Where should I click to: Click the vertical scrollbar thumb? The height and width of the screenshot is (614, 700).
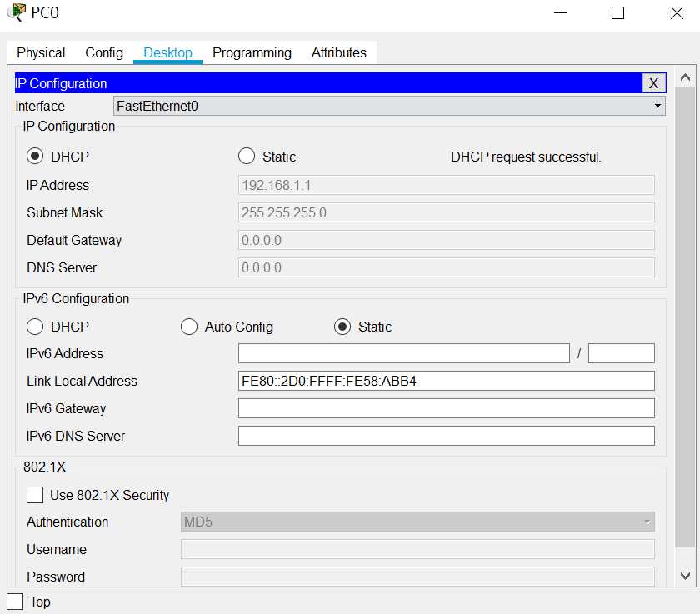tap(685, 317)
